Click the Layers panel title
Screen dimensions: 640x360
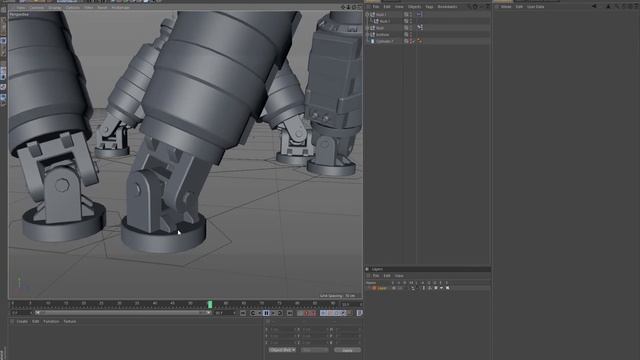pos(377,269)
